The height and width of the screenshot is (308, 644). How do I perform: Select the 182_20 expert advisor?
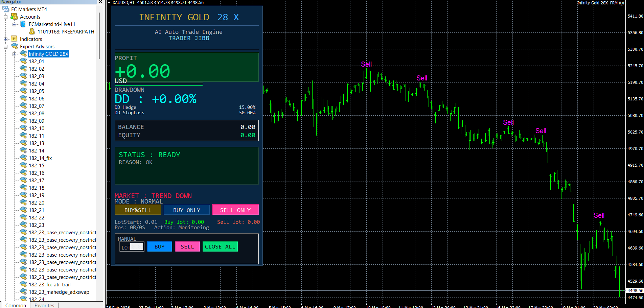tap(37, 203)
